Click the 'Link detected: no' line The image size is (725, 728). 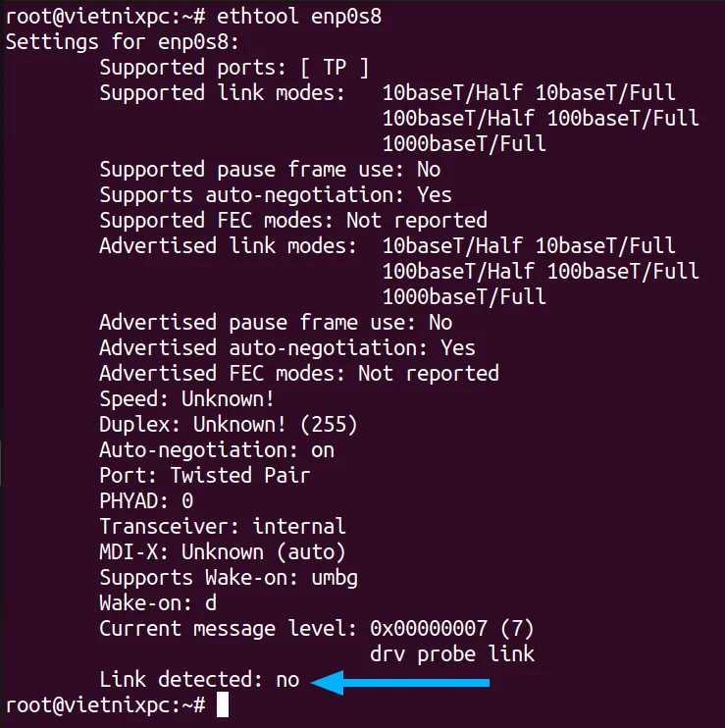coord(199,680)
